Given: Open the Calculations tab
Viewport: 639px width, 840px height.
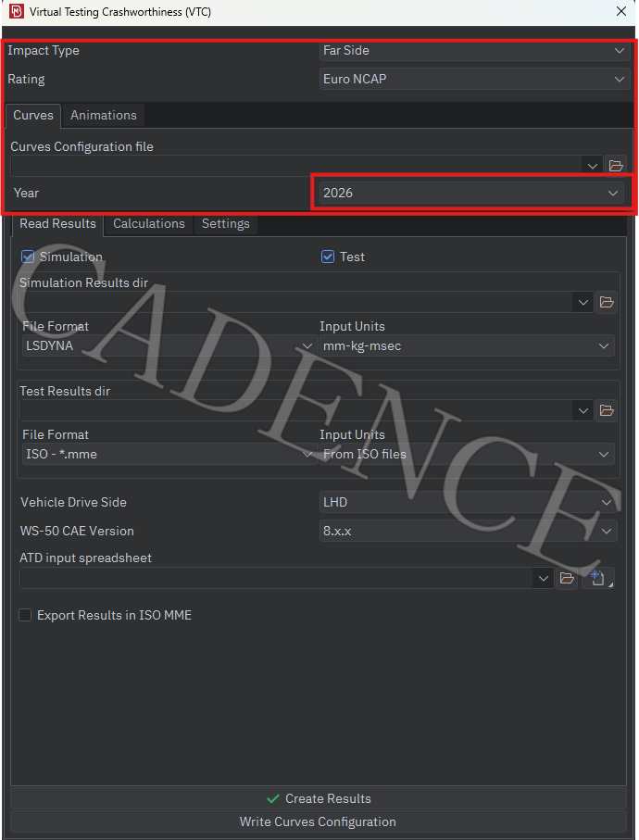Looking at the screenshot, I should [x=149, y=223].
